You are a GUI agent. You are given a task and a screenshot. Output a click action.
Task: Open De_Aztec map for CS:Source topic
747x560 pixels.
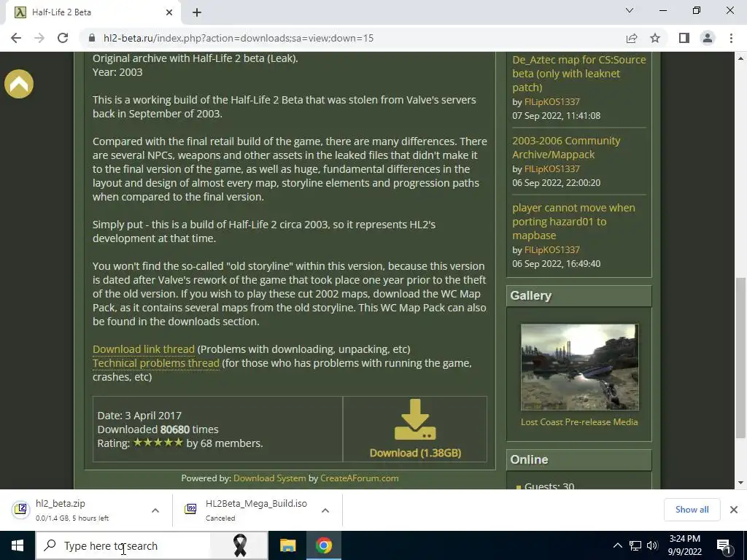578,74
